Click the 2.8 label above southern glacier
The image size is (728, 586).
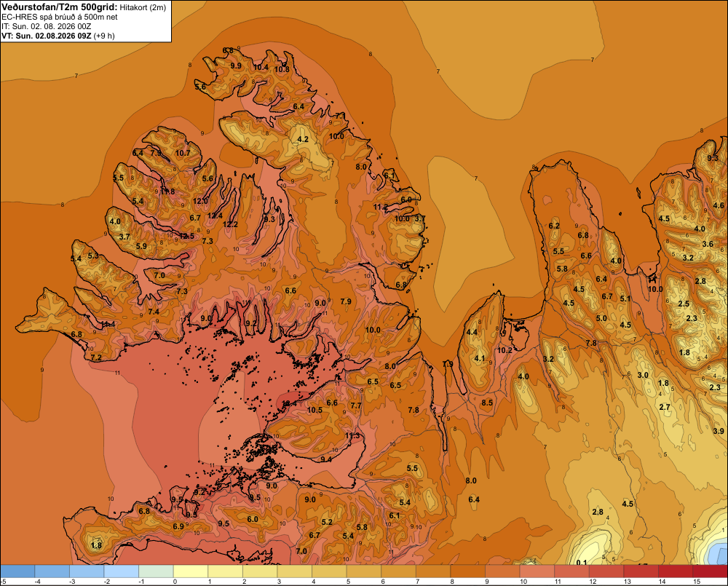coord(598,512)
